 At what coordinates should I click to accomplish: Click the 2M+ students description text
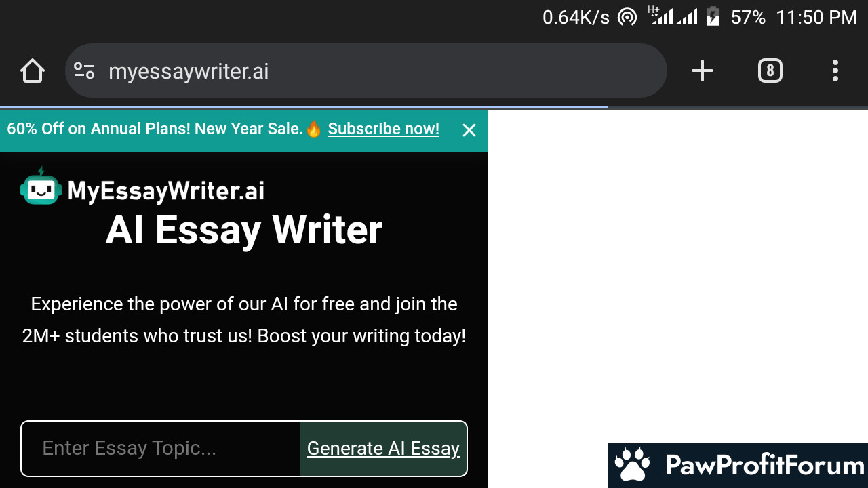pos(244,320)
